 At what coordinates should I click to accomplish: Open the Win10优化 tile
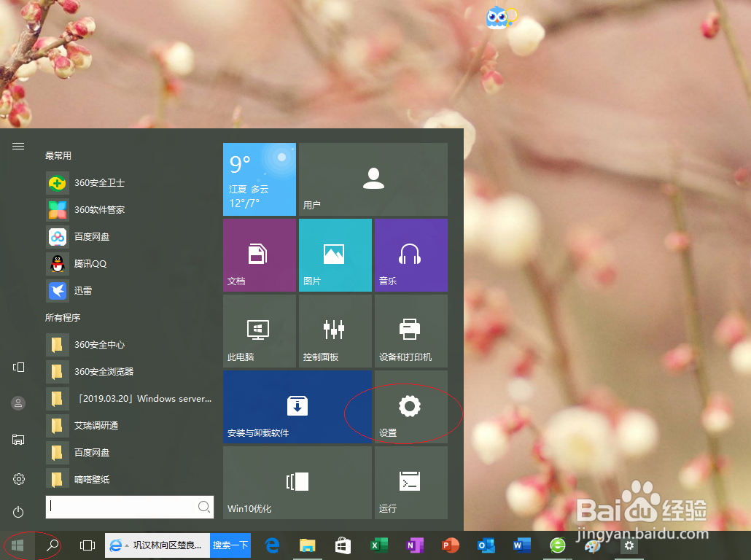click(297, 483)
